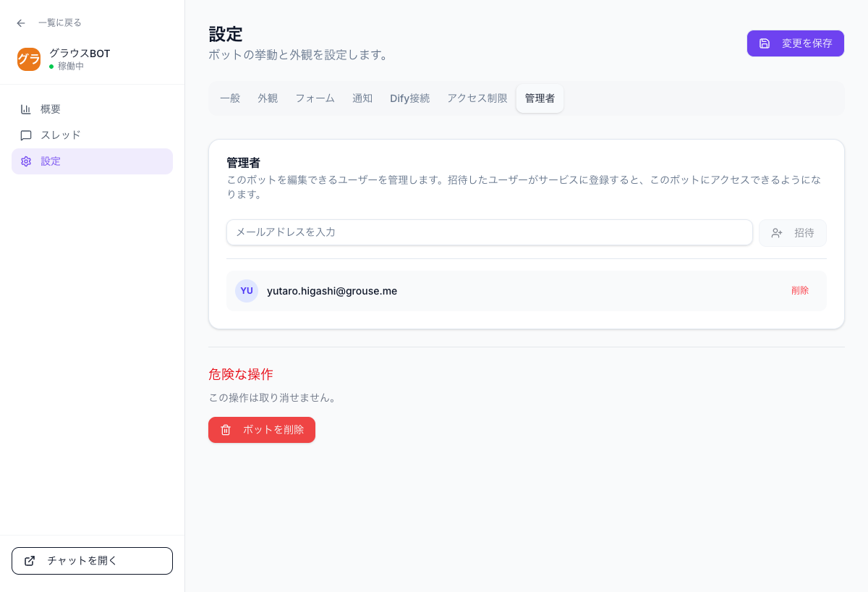
Task: Switch to the 通知 tab
Action: pyautogui.click(x=362, y=98)
